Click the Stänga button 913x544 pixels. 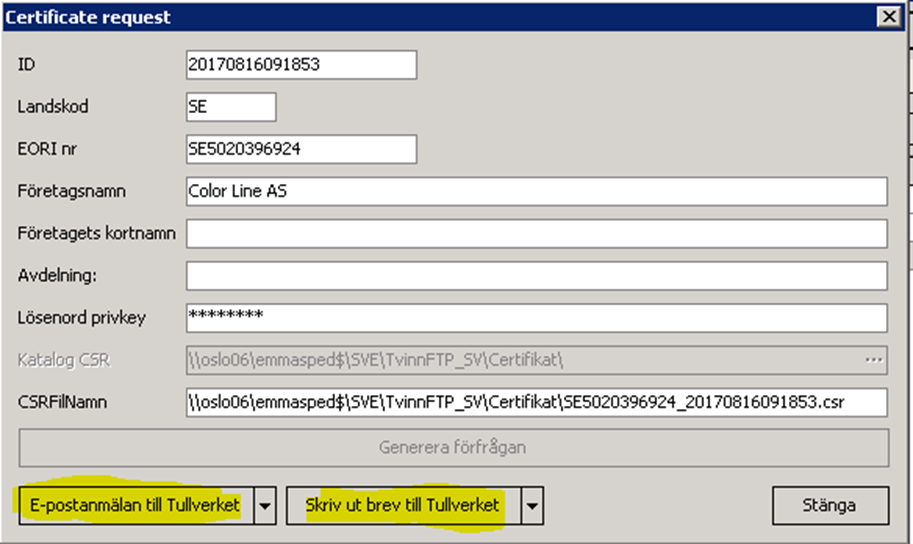point(830,506)
